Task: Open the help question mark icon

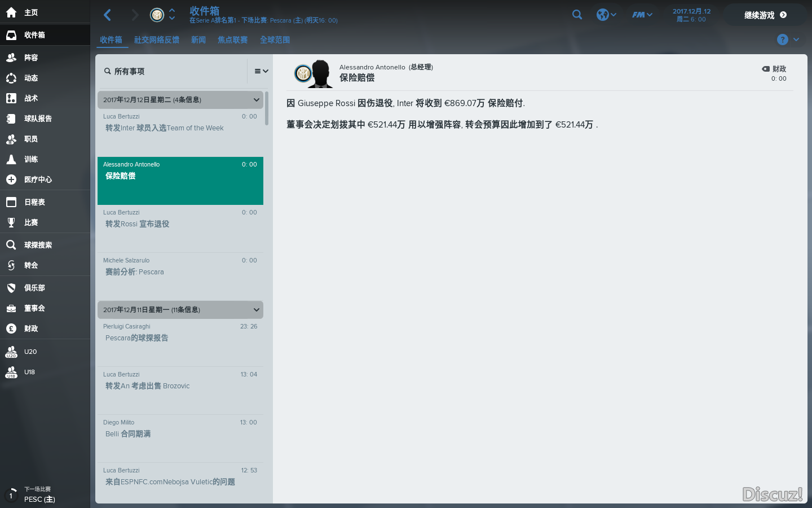Action: point(782,40)
